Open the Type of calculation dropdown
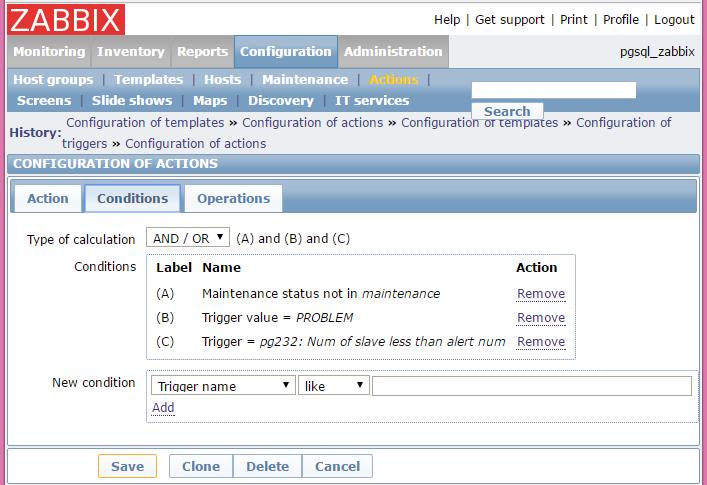This screenshot has height=485, width=707. pyautogui.click(x=187, y=238)
